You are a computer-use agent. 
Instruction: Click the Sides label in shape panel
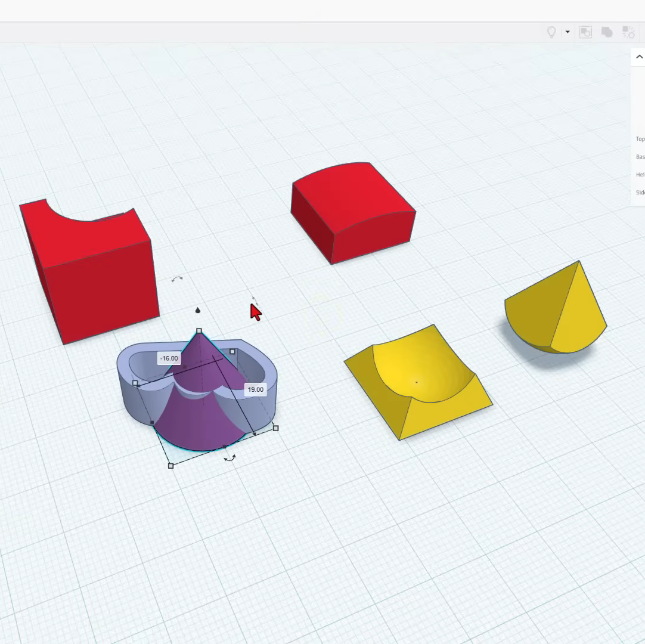[x=640, y=193]
